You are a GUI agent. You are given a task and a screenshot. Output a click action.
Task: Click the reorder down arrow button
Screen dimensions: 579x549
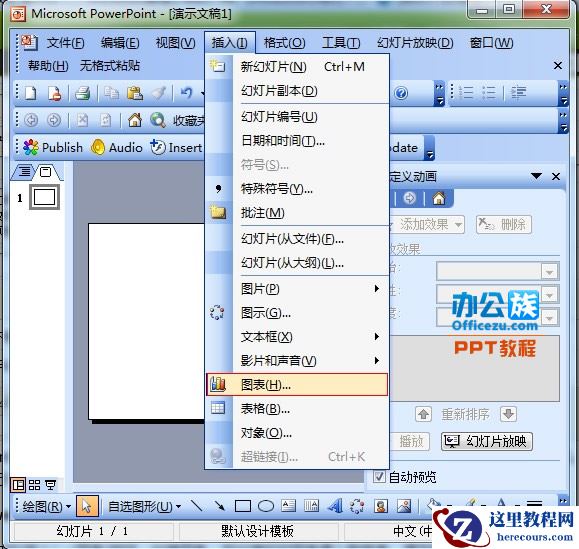tap(508, 414)
